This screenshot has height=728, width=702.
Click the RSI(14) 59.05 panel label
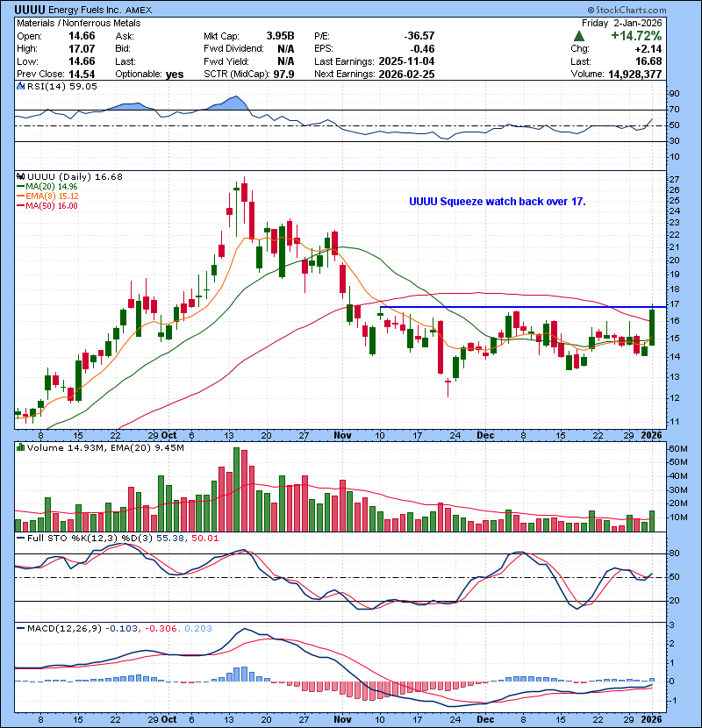click(62, 86)
